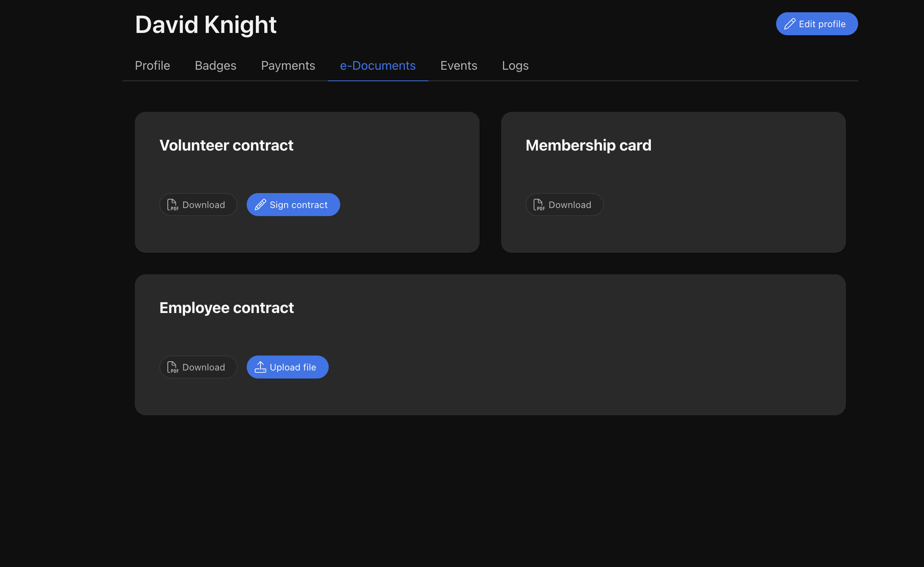This screenshot has height=567, width=924.
Task: Click the pencil icon in Edit profile
Action: pos(790,24)
